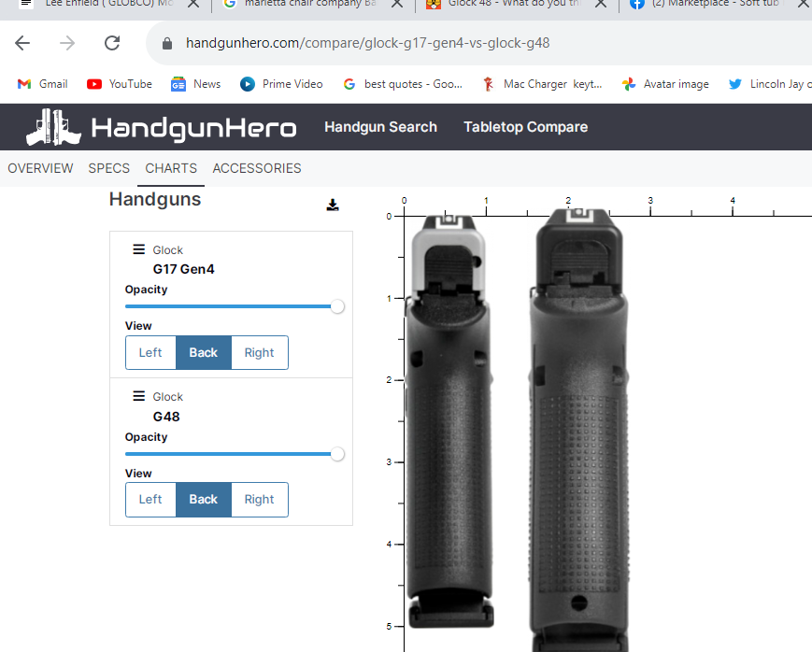The width and height of the screenshot is (812, 652).
Task: Click hamburger handle icon for G17 Gen4
Action: coord(138,249)
